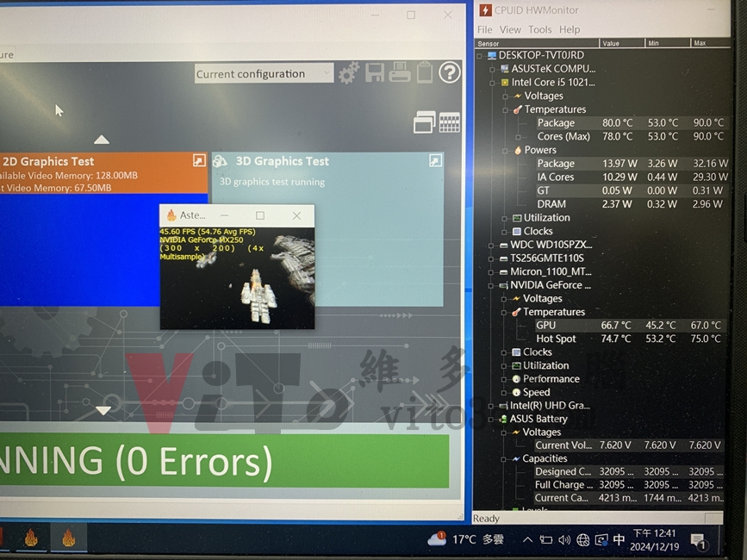
Task: Click the Min column header
Action: [668, 43]
